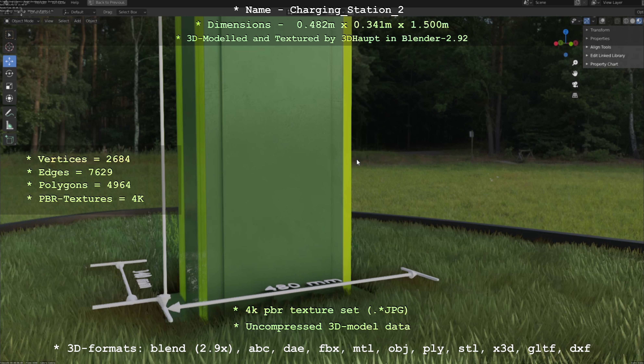Expand the Transform panel

(x=600, y=30)
